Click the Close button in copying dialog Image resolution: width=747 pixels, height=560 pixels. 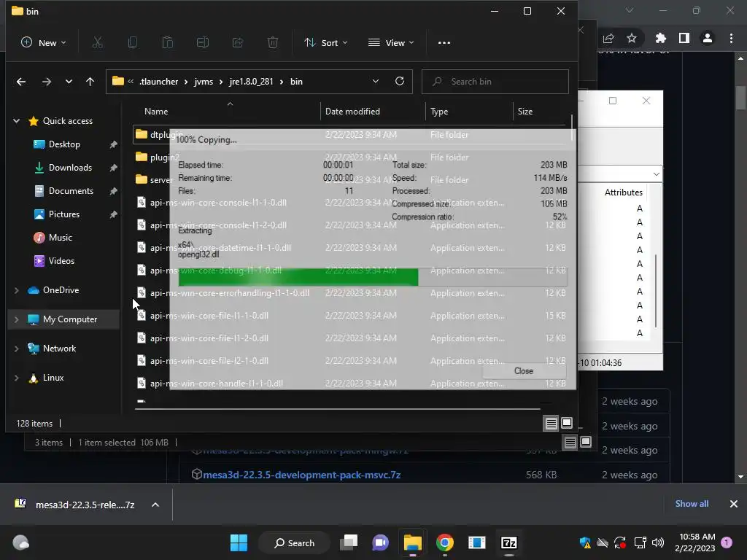tap(524, 371)
